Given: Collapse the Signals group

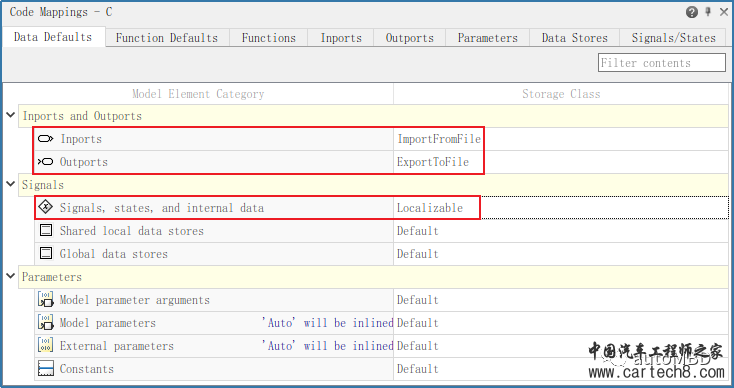Looking at the screenshot, I should point(10,184).
